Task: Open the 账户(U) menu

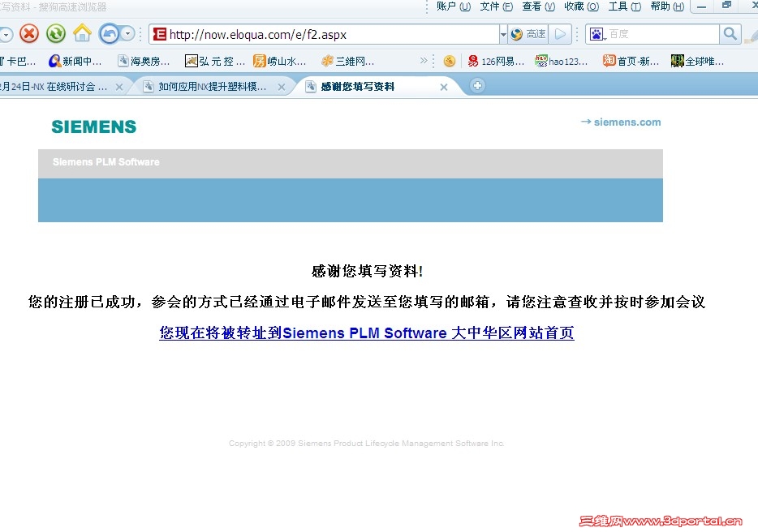Action: tap(453, 6)
